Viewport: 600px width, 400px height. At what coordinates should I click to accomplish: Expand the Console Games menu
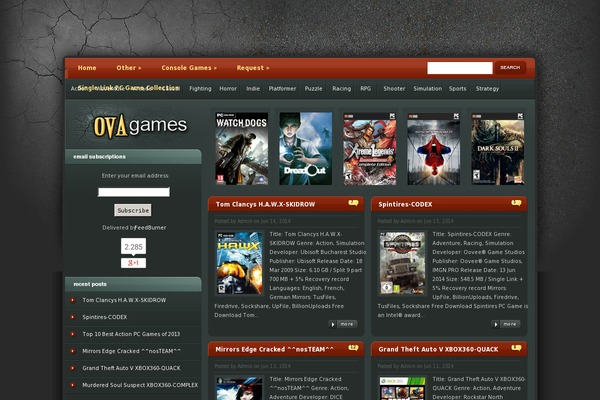point(189,68)
